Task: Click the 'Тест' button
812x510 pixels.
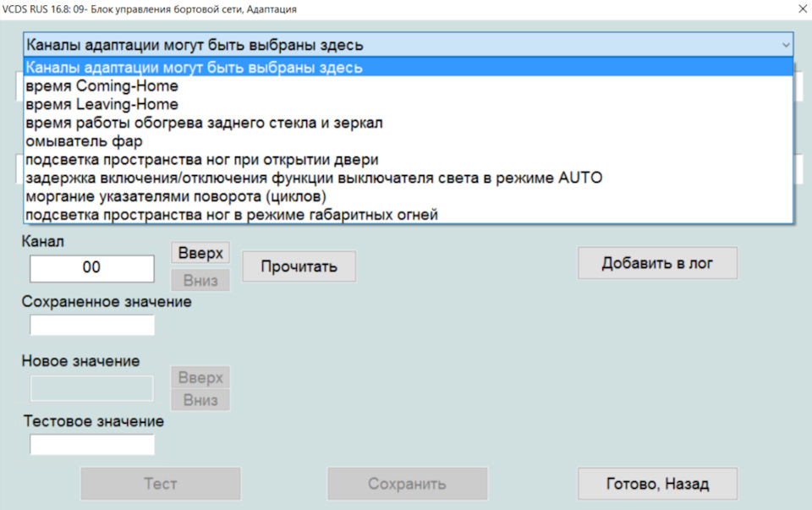Action: click(x=161, y=484)
